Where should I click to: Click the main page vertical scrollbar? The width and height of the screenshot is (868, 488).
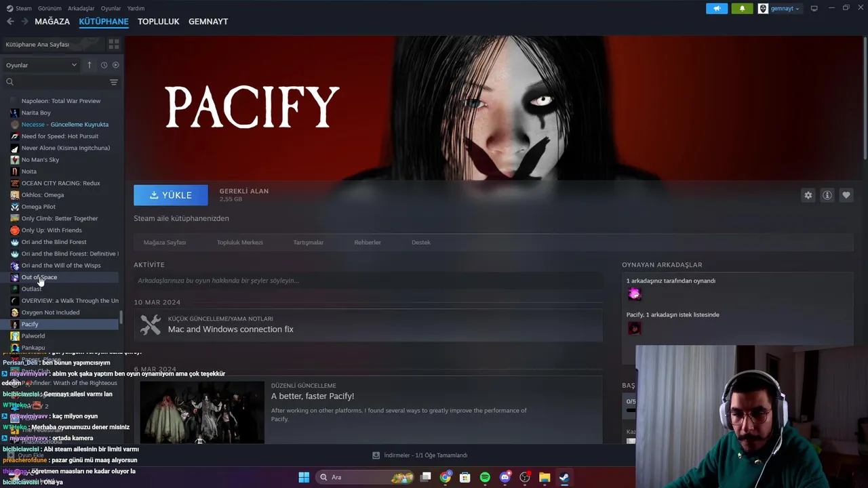point(865,98)
